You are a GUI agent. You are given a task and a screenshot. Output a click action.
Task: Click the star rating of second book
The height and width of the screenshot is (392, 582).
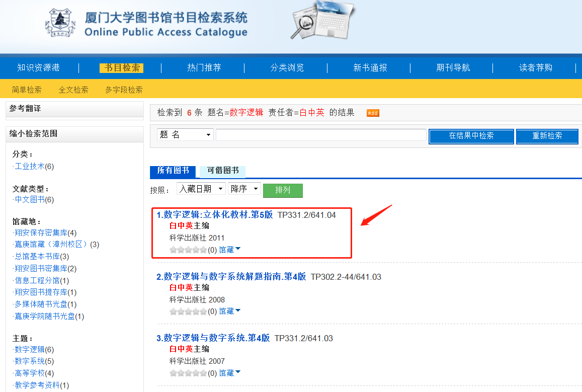pos(188,311)
